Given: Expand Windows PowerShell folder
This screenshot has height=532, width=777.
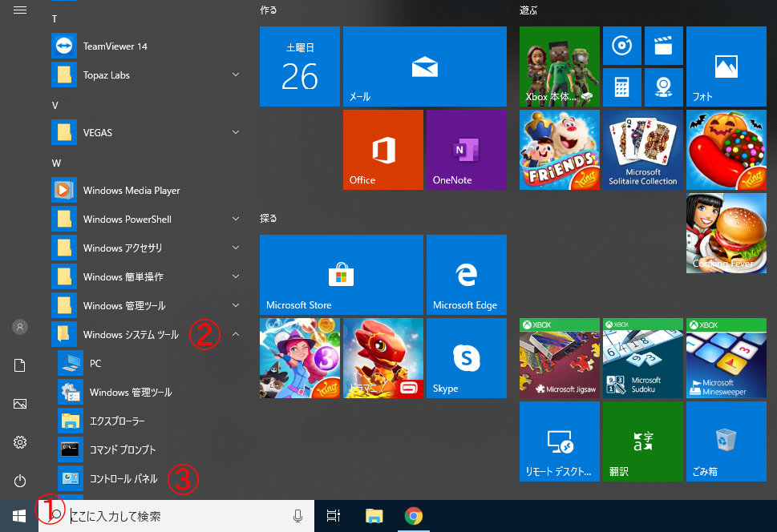Looking at the screenshot, I should click(x=236, y=219).
